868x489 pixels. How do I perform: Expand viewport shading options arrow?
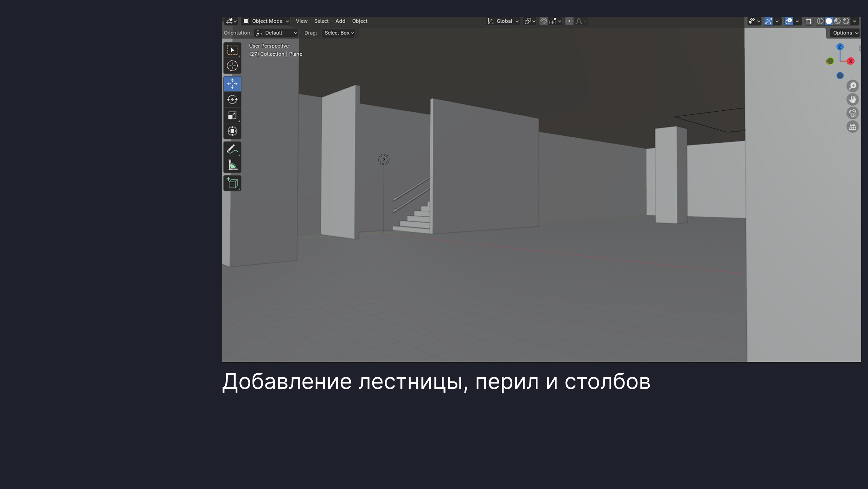click(x=854, y=21)
